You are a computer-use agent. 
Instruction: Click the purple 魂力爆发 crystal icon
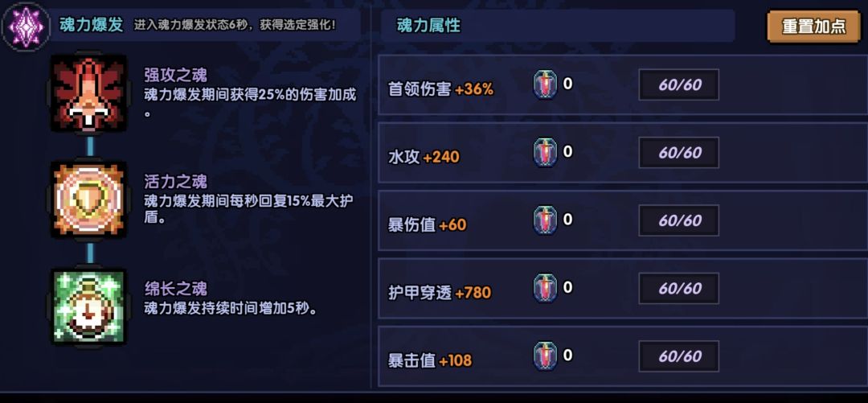[x=25, y=25]
